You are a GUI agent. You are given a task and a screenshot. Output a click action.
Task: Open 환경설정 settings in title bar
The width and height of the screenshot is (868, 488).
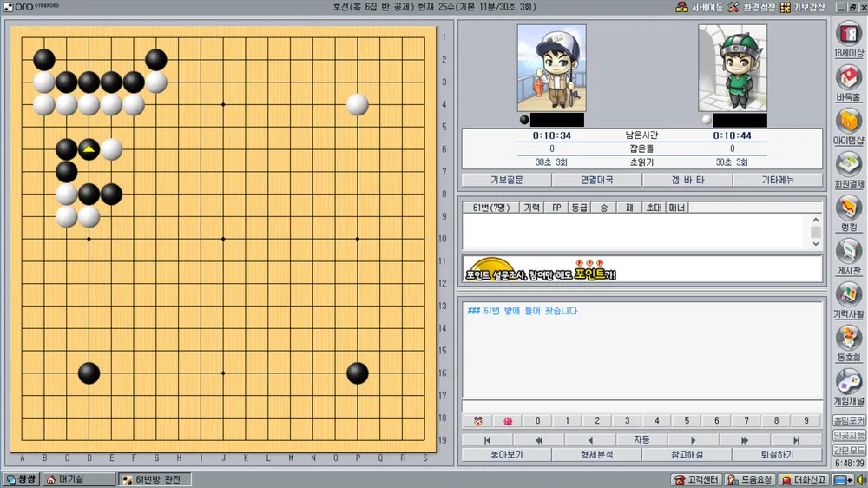pos(752,7)
